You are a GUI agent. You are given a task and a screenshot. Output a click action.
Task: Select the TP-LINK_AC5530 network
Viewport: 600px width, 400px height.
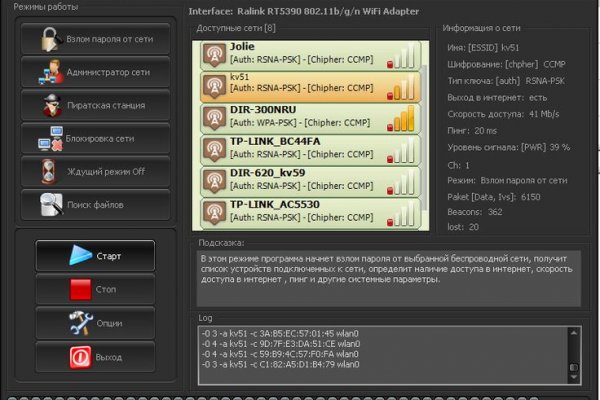click(x=300, y=211)
